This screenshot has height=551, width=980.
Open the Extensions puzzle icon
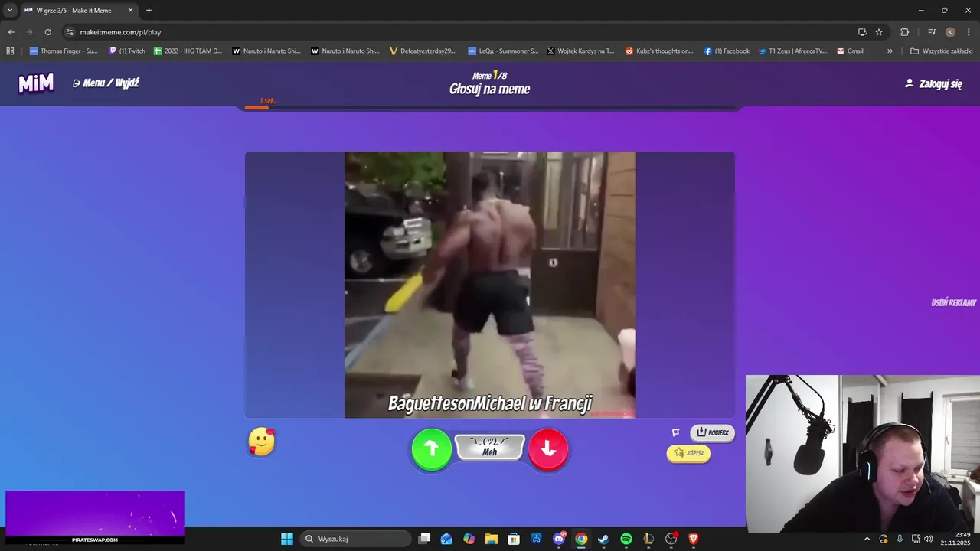point(905,32)
